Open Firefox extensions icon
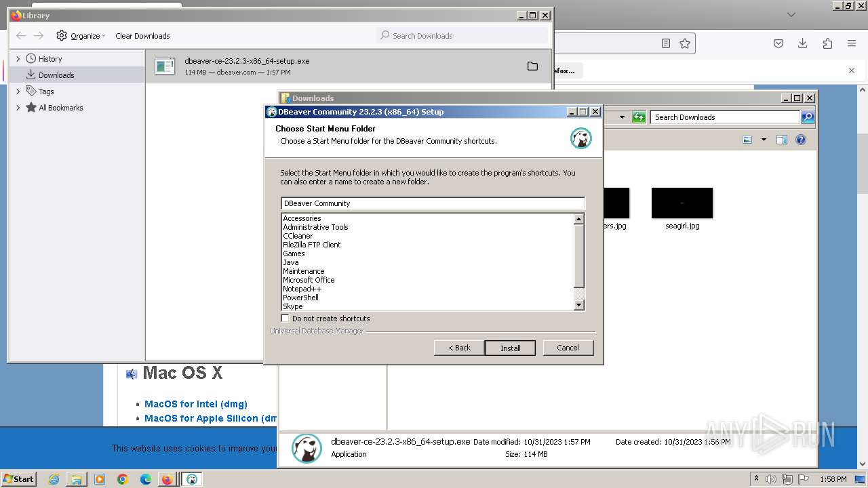This screenshot has width=868, height=488. point(827,43)
